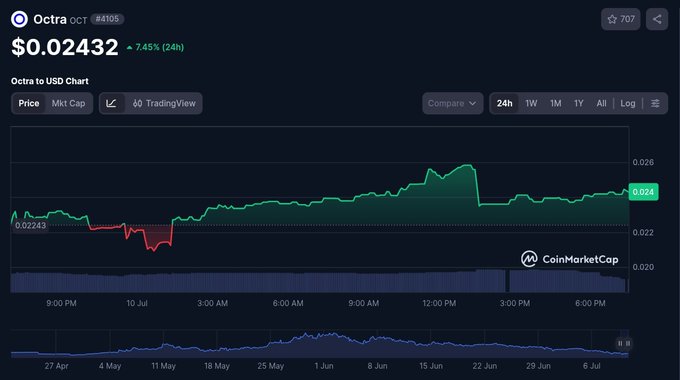Viewport: 680px width, 380px height.
Task: Click the #4105 rank badge
Action: tap(107, 19)
